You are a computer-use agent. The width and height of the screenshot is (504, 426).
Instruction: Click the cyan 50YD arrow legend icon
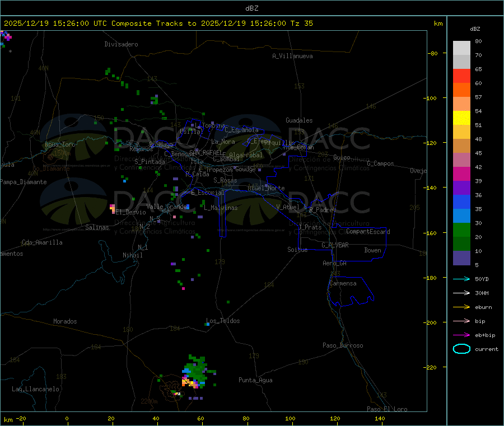coord(461,279)
